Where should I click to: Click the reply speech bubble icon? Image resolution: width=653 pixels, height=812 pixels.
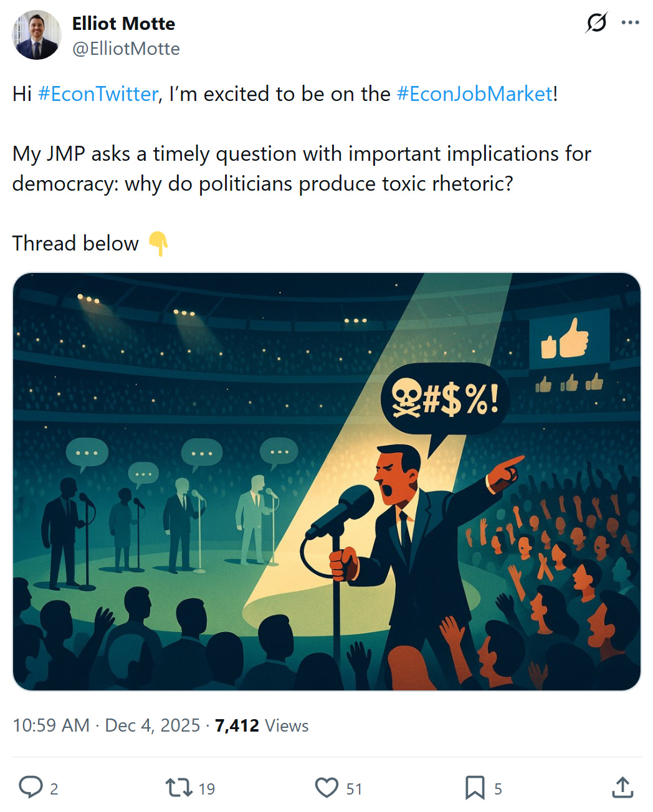point(31,788)
